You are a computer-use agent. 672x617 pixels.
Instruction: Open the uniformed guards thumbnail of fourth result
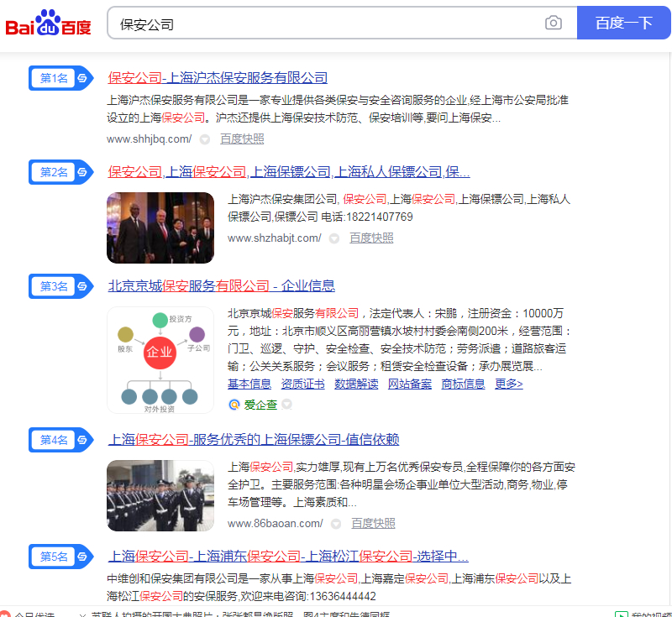[x=160, y=496]
